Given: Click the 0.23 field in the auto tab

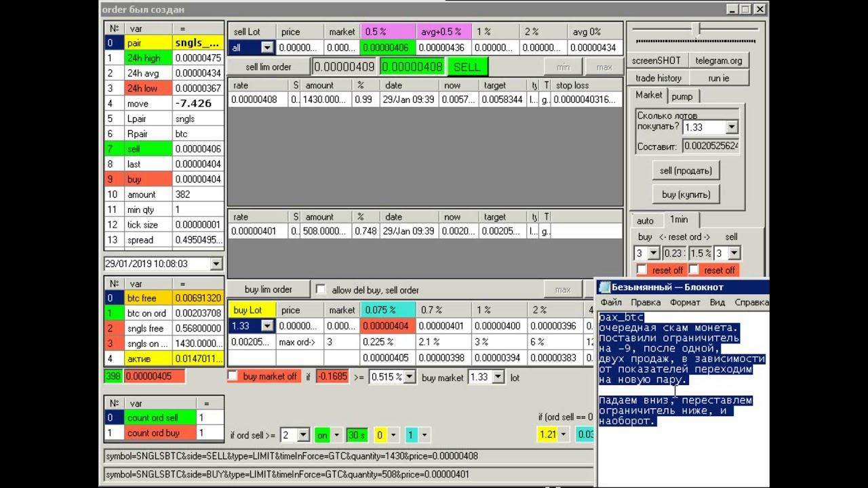Looking at the screenshot, I should (673, 253).
